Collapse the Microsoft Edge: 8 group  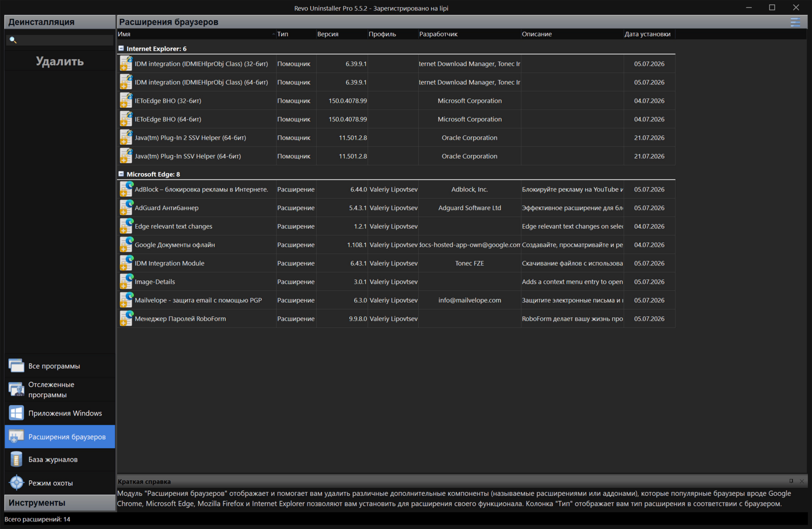[121, 174]
